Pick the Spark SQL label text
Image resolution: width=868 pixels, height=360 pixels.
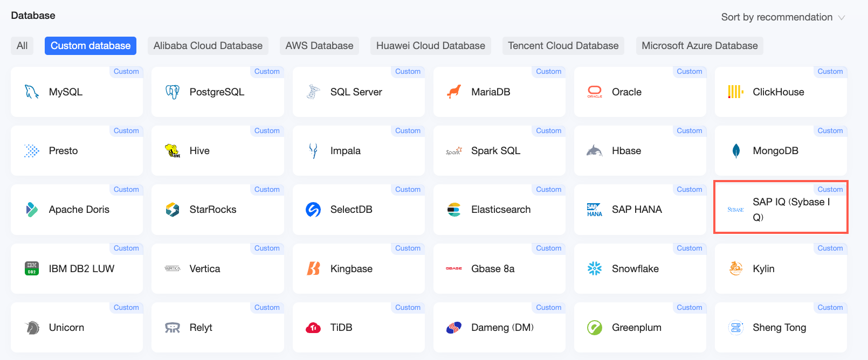496,151
